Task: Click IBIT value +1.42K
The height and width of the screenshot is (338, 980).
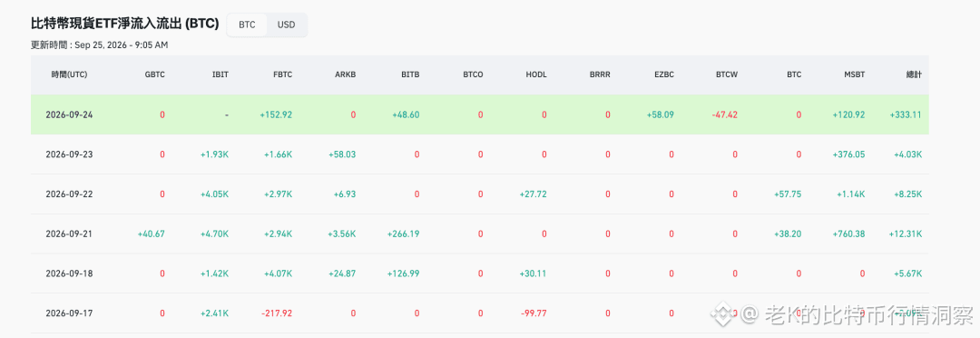Action: (x=214, y=273)
